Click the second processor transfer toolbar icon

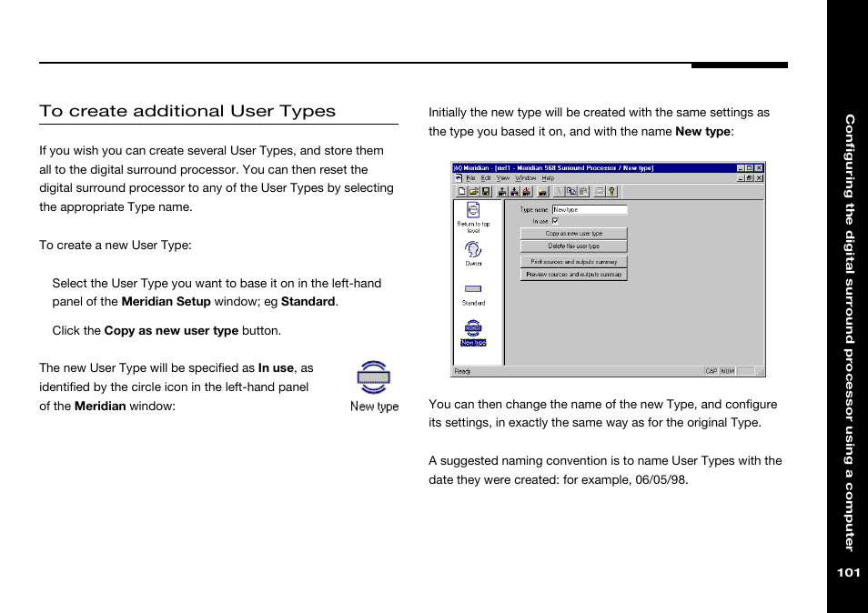point(514,191)
